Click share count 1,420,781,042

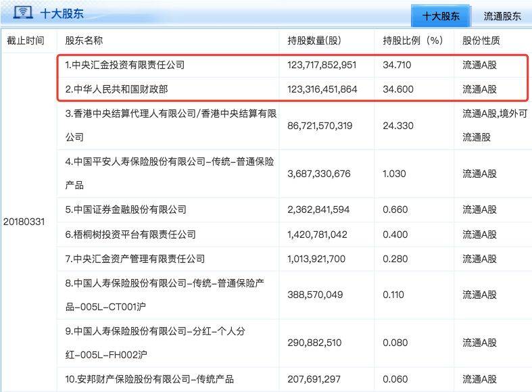pyautogui.click(x=317, y=235)
